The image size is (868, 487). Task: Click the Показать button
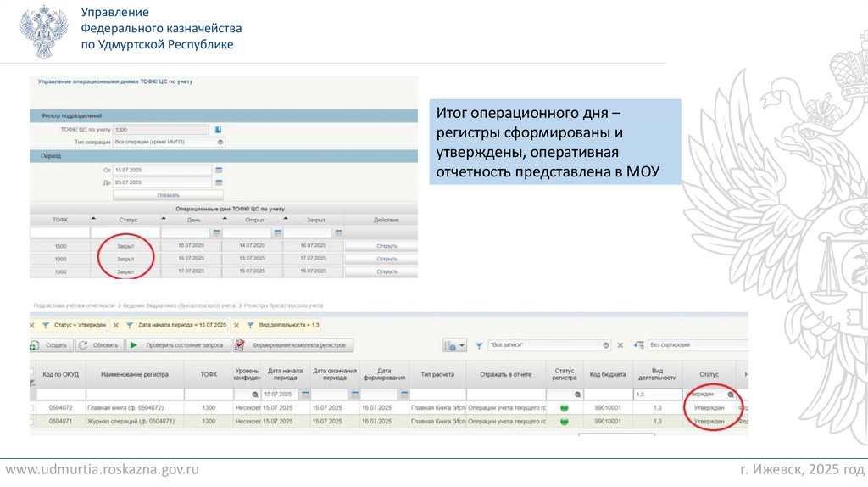(x=169, y=195)
